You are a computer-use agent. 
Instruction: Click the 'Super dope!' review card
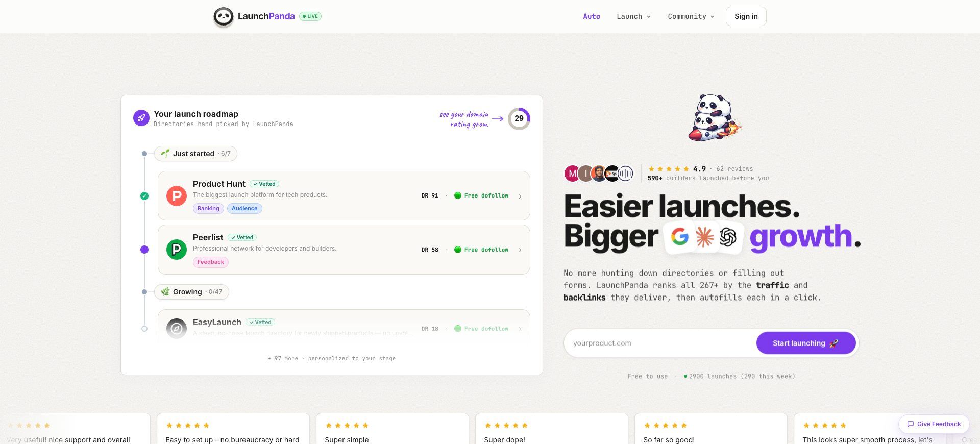[x=552, y=429]
